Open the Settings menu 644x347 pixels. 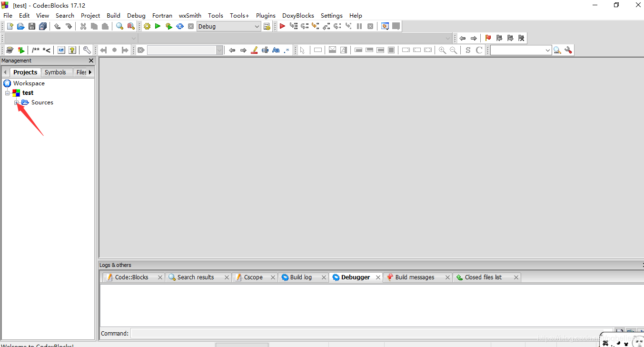(332, 15)
